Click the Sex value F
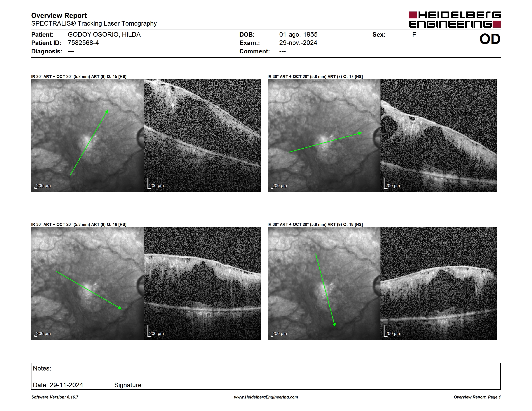This screenshot has width=532, height=411. pyautogui.click(x=414, y=35)
